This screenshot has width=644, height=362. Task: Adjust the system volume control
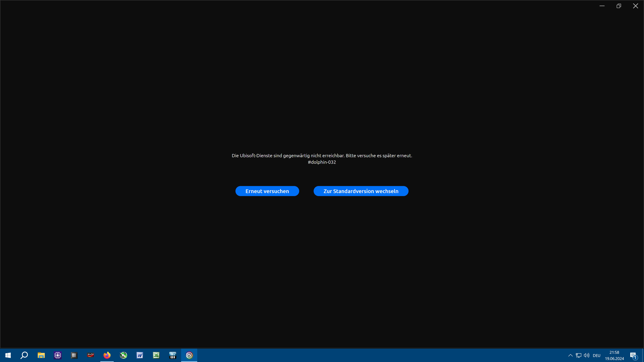(587, 355)
